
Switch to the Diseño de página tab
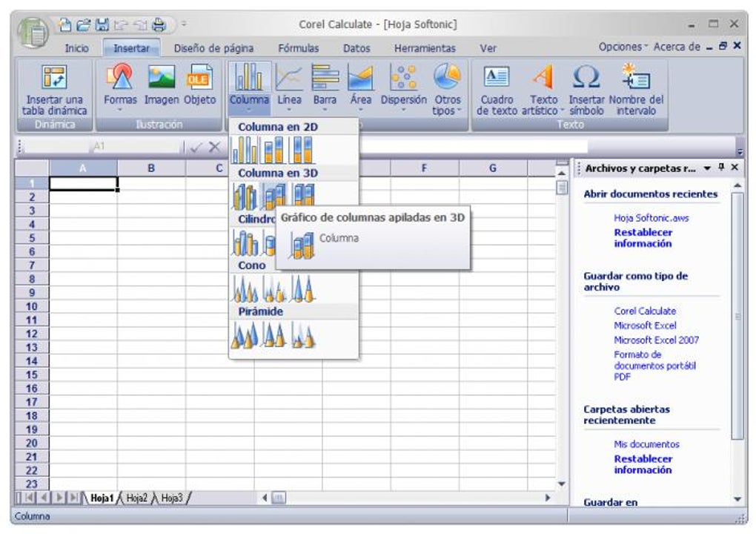[213, 48]
